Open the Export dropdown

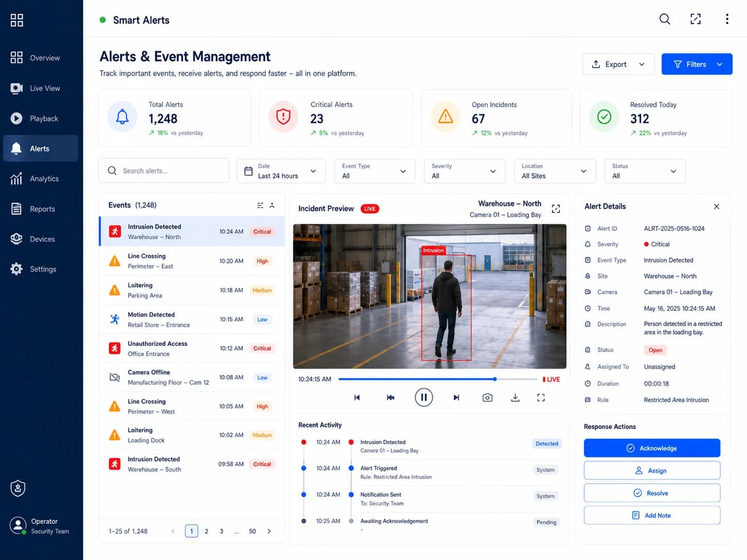618,64
